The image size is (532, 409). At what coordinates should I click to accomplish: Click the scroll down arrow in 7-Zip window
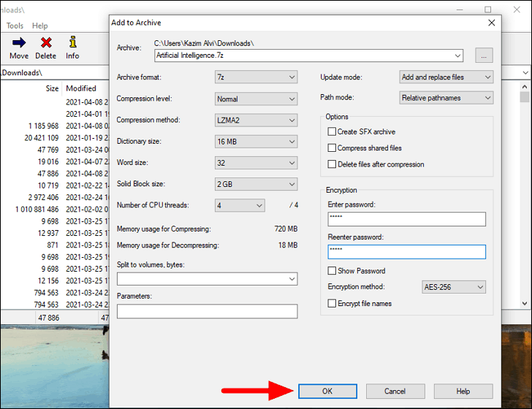click(525, 304)
